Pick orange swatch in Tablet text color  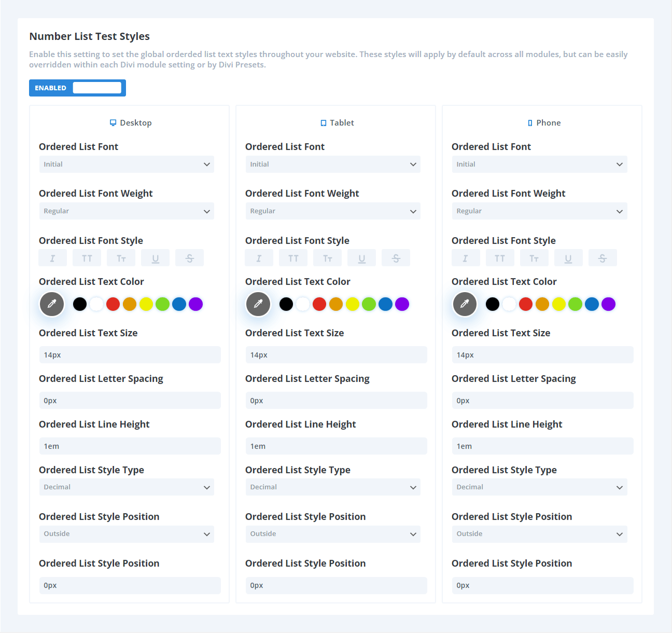click(336, 304)
